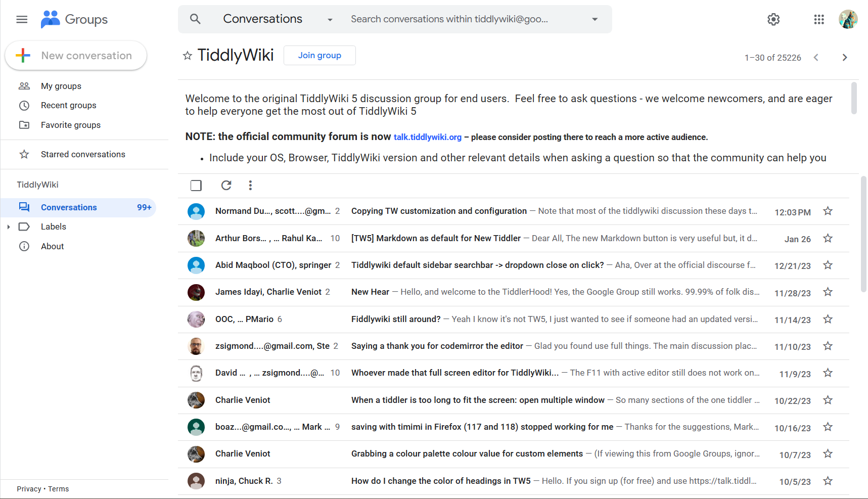Open the Google apps grid
868x499 pixels.
tap(819, 19)
